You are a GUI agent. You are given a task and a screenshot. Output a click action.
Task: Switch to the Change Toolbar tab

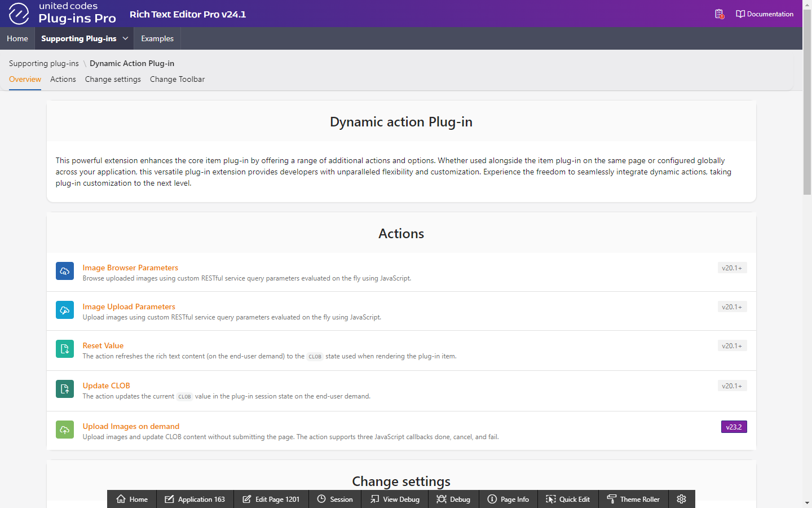coord(177,80)
